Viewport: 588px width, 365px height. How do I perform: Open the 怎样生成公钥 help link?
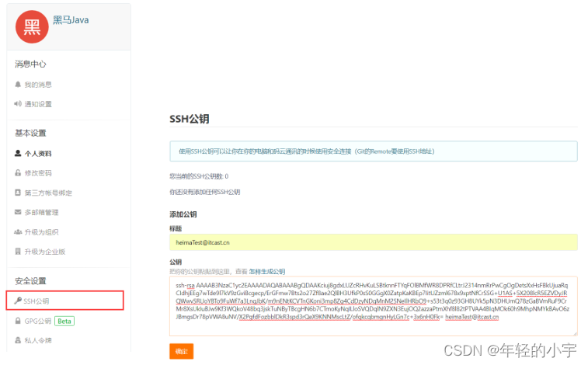(x=267, y=272)
